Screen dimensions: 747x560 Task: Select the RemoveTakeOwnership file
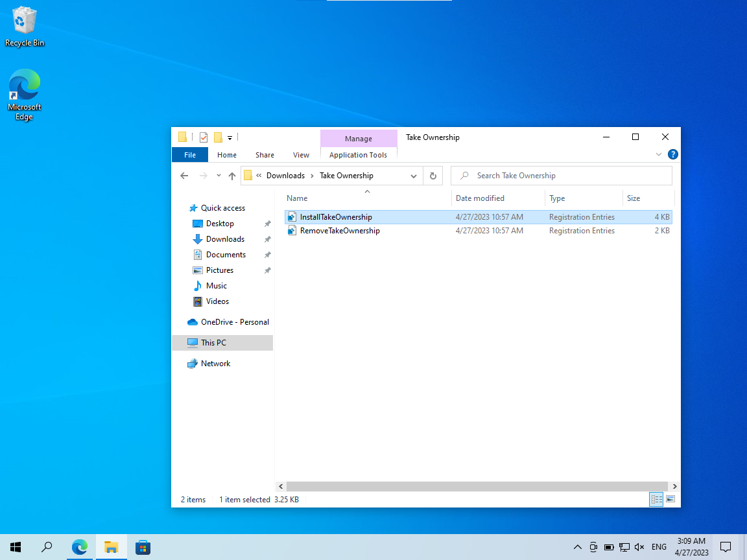[479, 231]
